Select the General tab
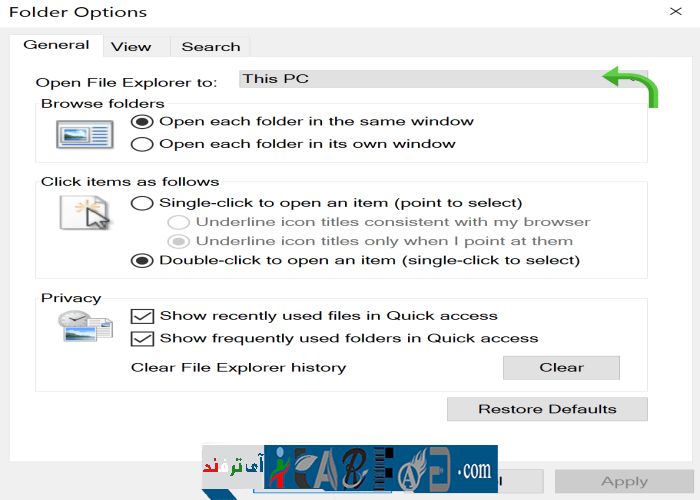The image size is (700, 500). (x=56, y=45)
